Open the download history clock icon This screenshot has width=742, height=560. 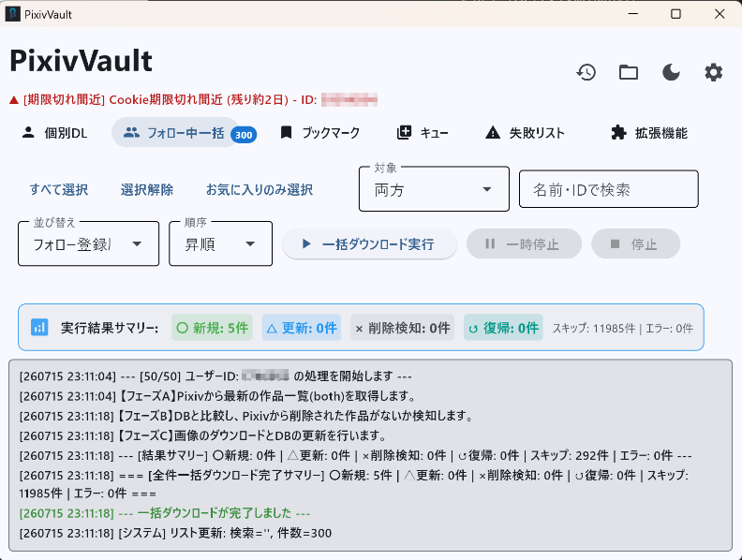586,72
